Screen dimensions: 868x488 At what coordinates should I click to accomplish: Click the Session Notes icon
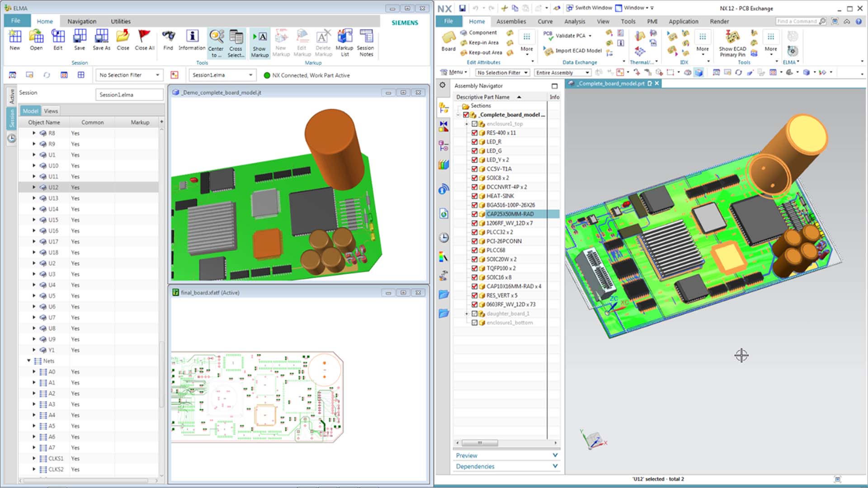[365, 37]
